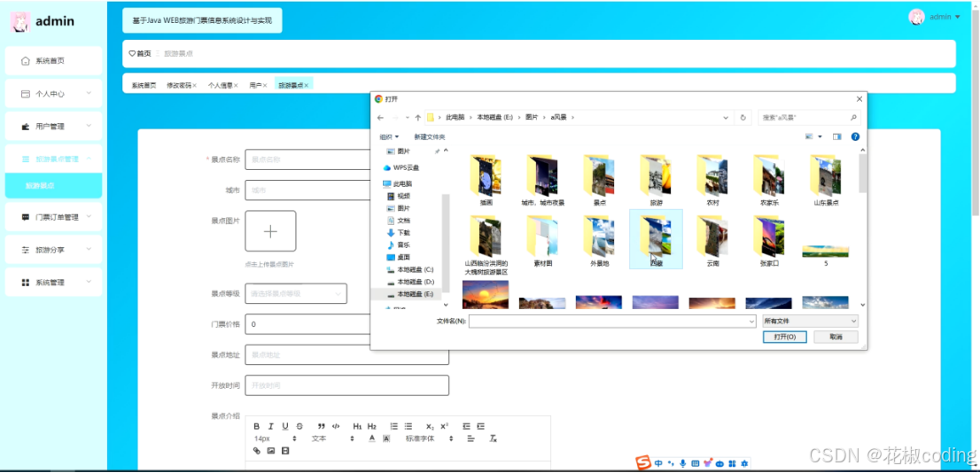980x473 pixels.
Task: Open the file dialog help
Action: pos(855,136)
